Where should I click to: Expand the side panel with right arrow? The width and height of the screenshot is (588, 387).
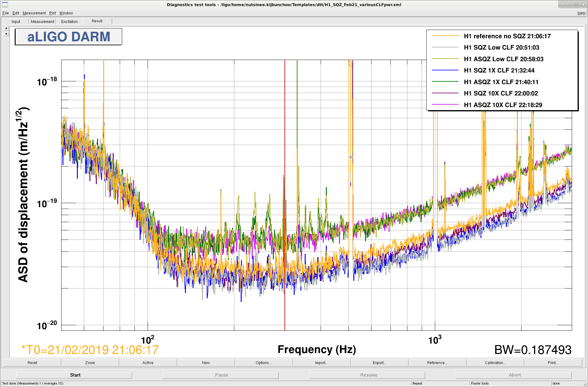click(6, 28)
